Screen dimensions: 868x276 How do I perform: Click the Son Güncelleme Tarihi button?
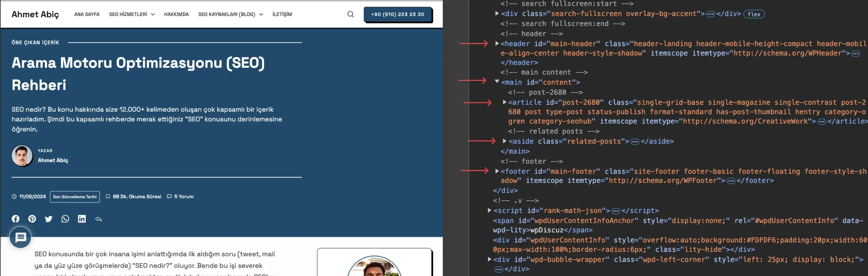75,197
